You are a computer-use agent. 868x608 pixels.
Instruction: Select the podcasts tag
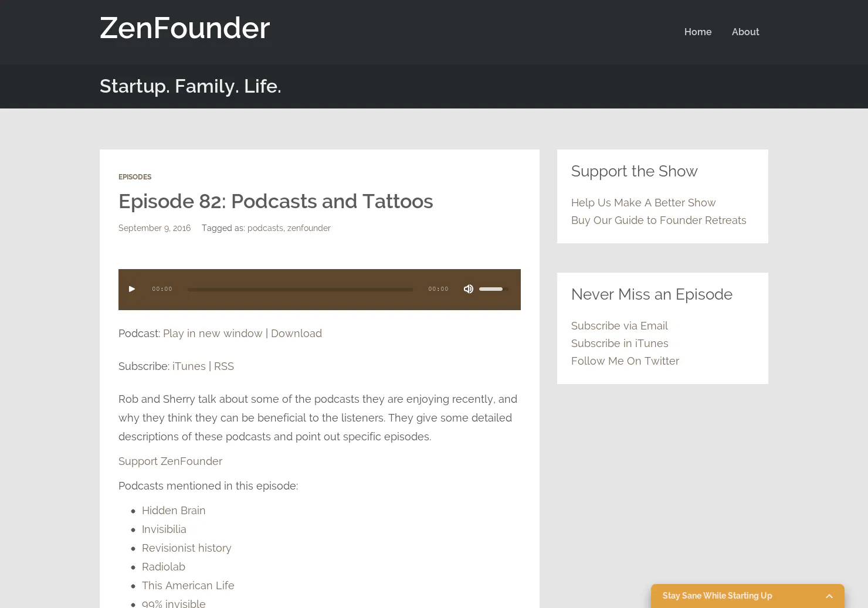265,228
